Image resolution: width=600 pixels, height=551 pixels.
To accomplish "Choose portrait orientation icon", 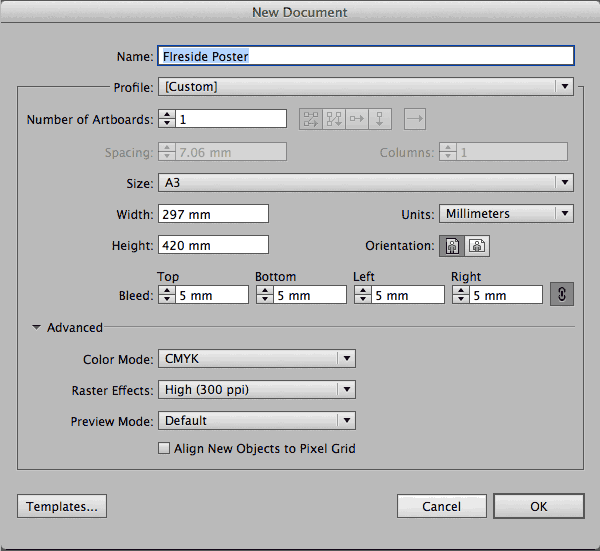I will 452,246.
